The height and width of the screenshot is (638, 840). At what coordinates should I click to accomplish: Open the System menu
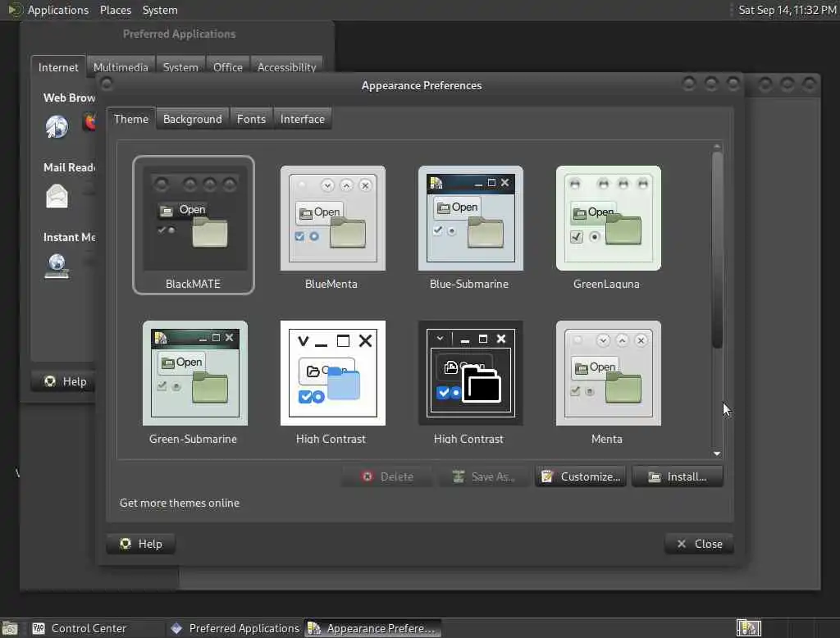click(160, 10)
